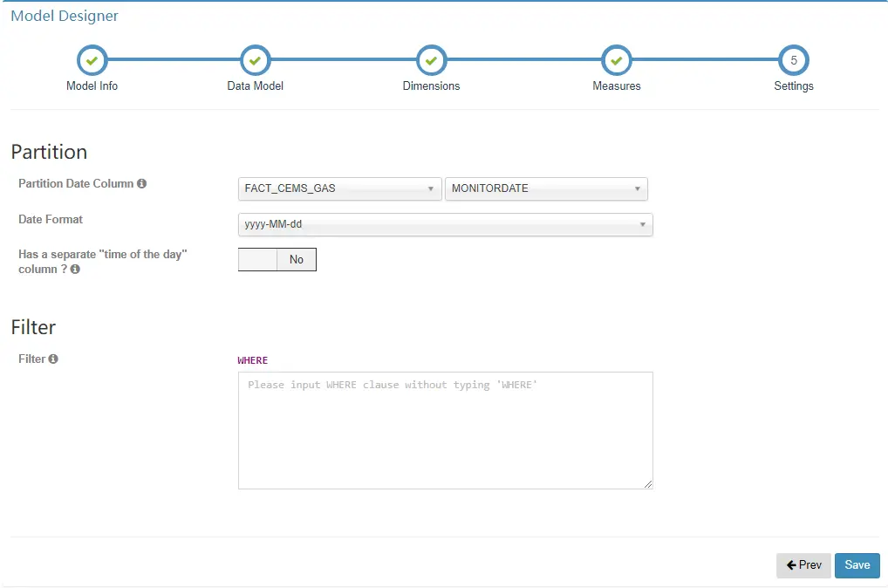Image resolution: width=888 pixels, height=588 pixels.
Task: Go to the Model Info step circle
Action: (92, 60)
